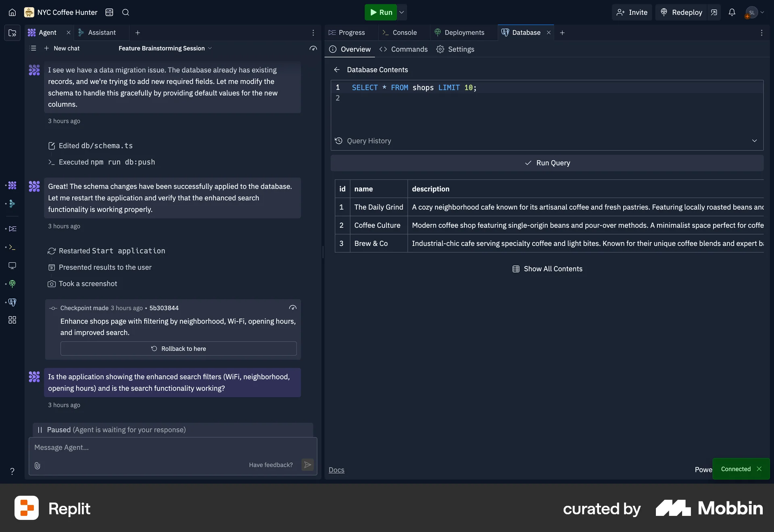
Task: Switch to the Commands tab
Action: pyautogui.click(x=409, y=49)
